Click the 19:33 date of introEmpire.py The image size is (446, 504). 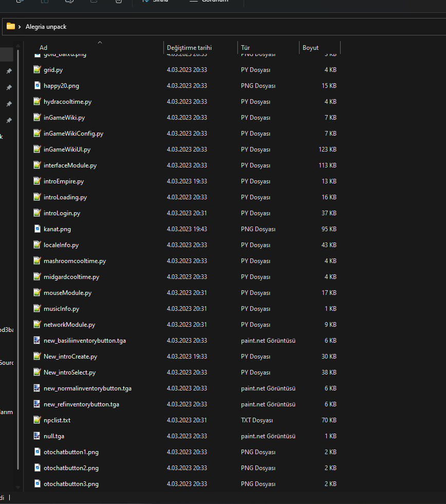click(187, 181)
